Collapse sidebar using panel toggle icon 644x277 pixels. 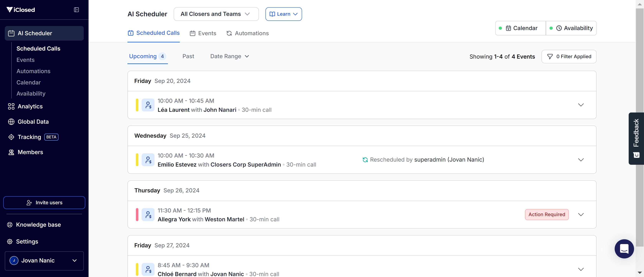(76, 10)
